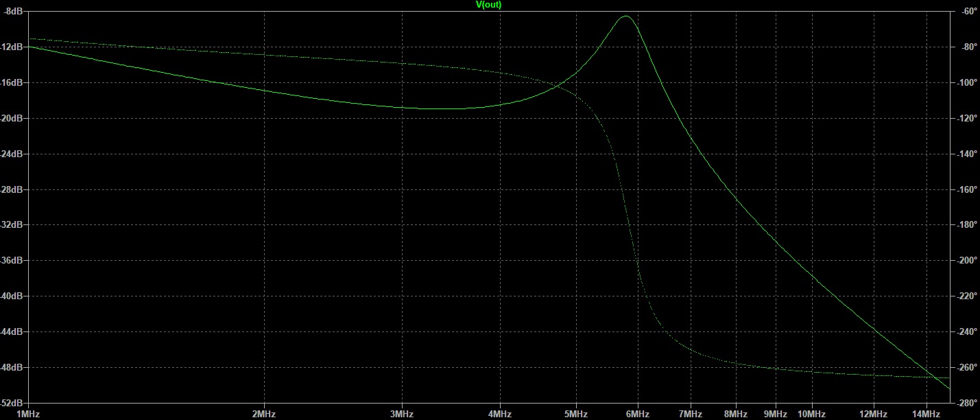
Task: Click the -44dB magnitude axis label
Action: (x=12, y=332)
